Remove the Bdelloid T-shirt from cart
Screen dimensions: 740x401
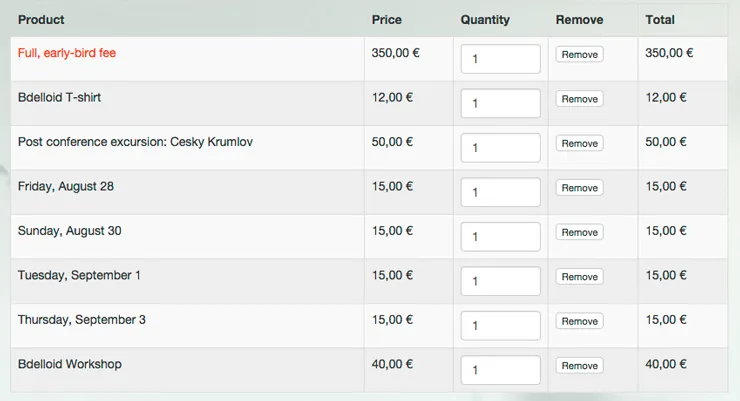point(580,99)
